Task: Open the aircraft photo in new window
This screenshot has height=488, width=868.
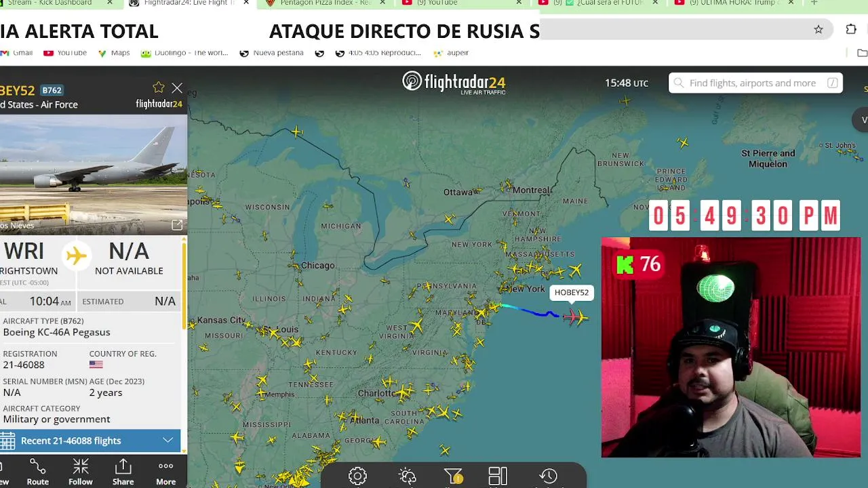Action: tap(177, 225)
